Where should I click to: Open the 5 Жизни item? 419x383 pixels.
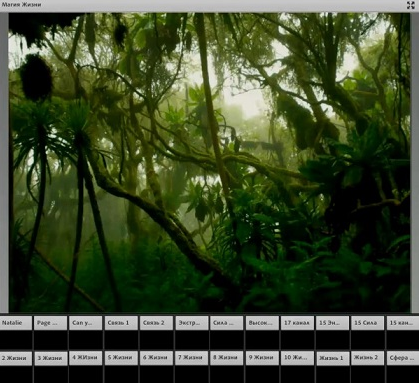121,358
